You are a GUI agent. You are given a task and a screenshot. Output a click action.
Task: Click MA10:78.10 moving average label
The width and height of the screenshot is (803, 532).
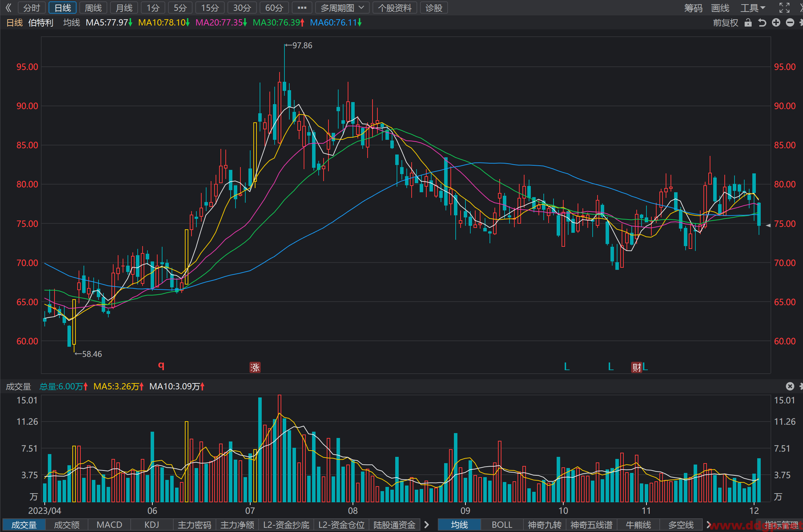[x=164, y=23]
